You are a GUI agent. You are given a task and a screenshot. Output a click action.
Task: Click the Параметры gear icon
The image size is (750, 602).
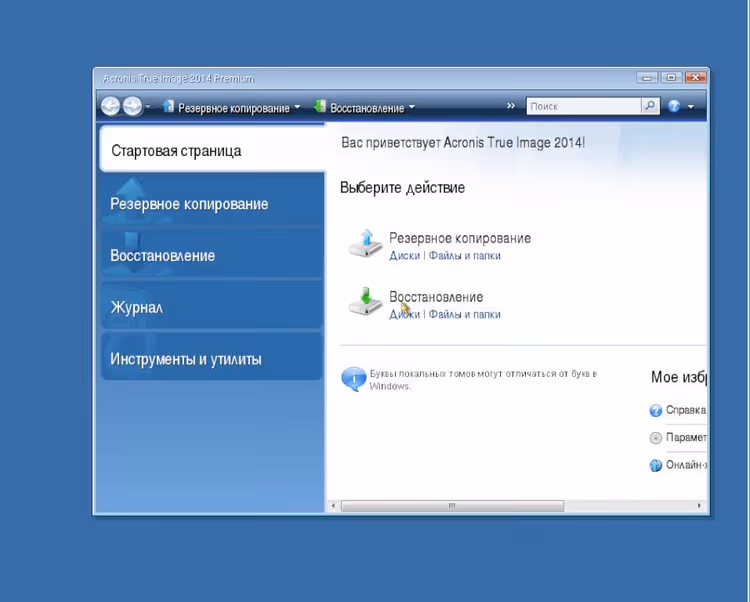[x=656, y=438]
